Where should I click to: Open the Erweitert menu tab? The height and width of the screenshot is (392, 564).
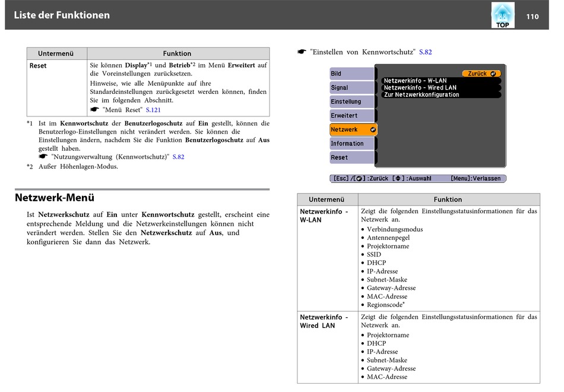tap(352, 116)
